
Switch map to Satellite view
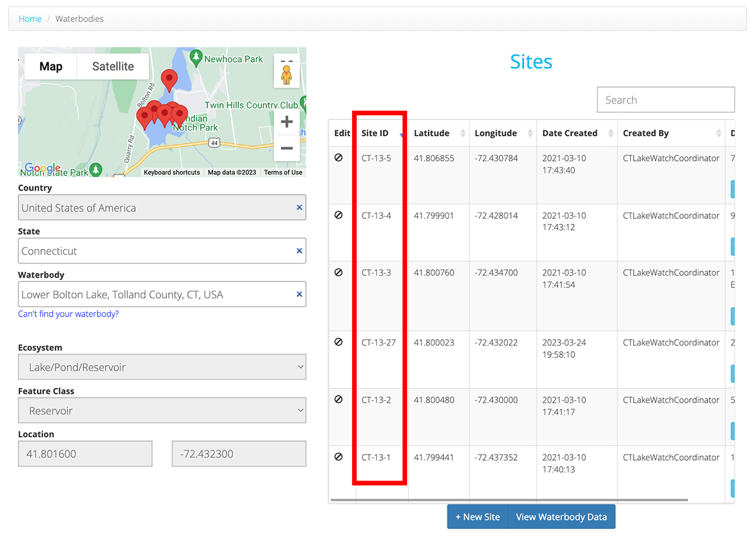[x=113, y=66]
